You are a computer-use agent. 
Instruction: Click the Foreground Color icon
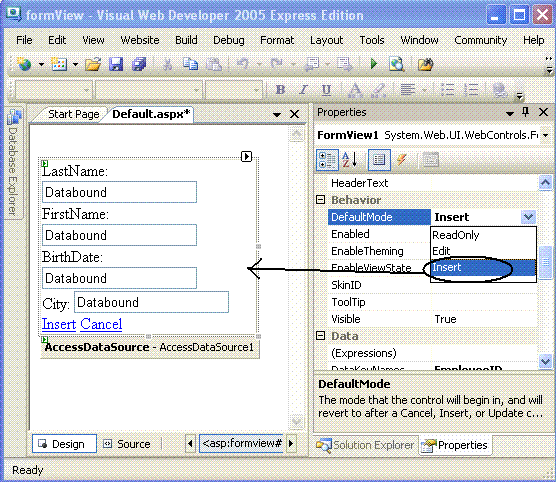pos(355,90)
